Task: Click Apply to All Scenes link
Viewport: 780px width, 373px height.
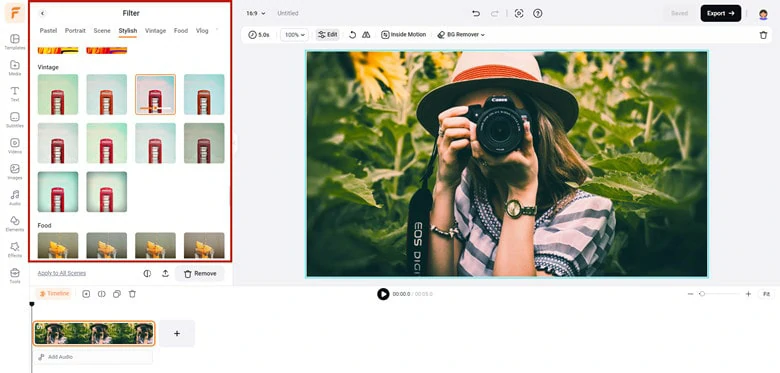Action: (62, 273)
